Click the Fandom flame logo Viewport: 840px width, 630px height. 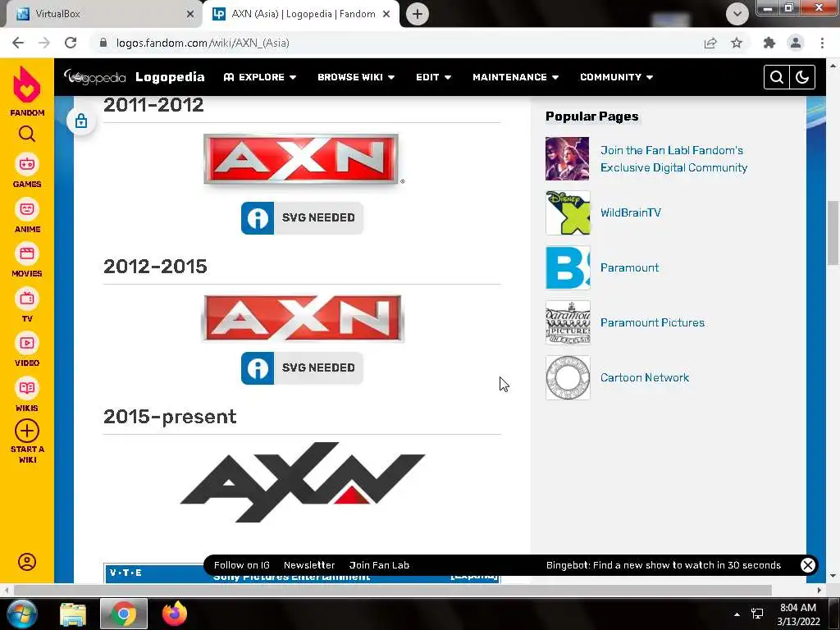(x=27, y=84)
